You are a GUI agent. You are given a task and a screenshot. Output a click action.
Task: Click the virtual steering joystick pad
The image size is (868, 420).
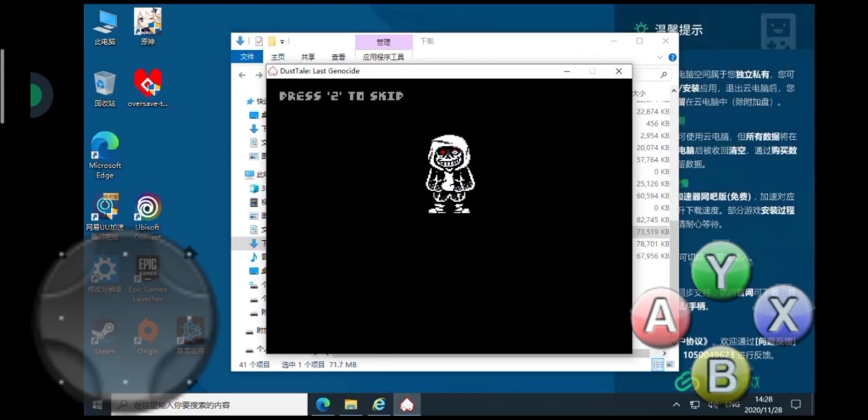[x=125, y=317]
